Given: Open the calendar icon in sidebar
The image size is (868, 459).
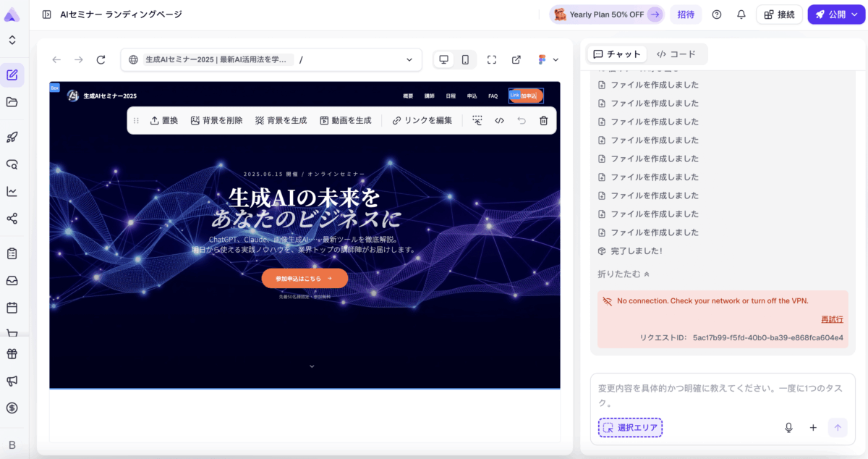Looking at the screenshot, I should [12, 308].
